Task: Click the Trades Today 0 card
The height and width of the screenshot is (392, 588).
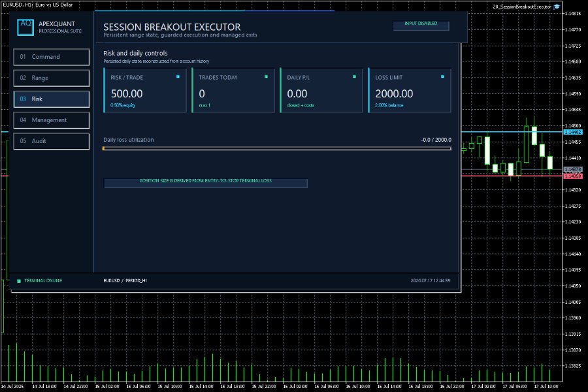Action: (233, 90)
